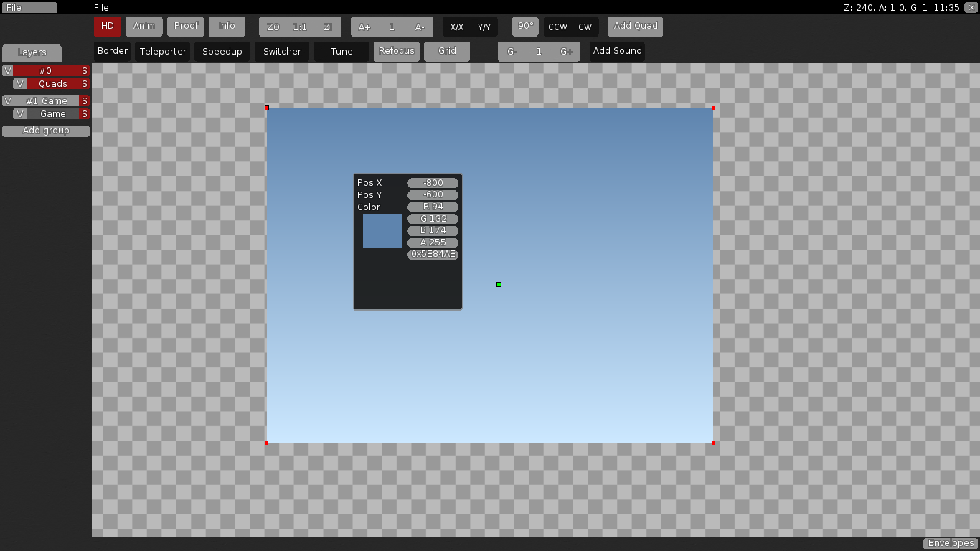
Task: Toggle visibility of the Game group
Action: [19, 113]
